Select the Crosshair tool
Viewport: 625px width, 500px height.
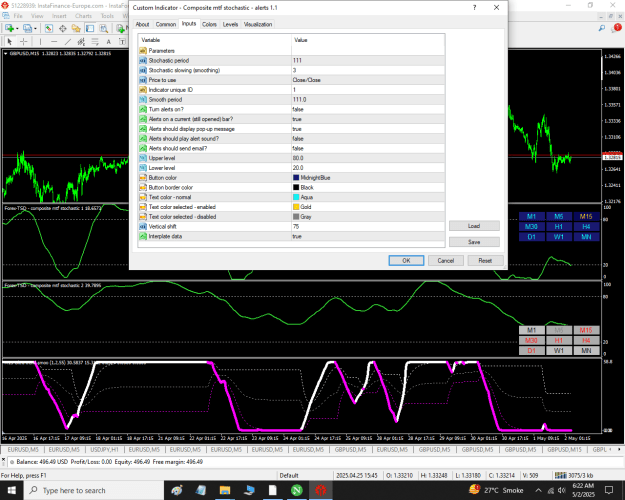point(24,41)
